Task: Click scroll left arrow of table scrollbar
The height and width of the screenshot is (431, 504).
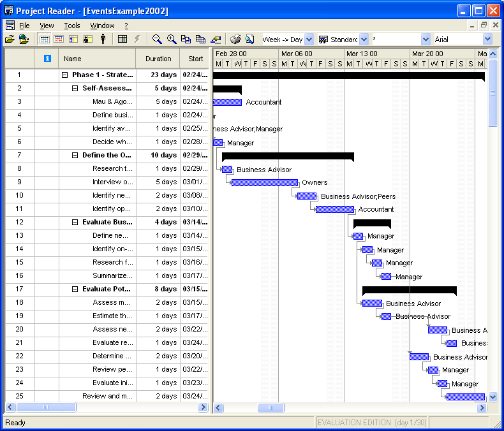Action: tap(10, 407)
